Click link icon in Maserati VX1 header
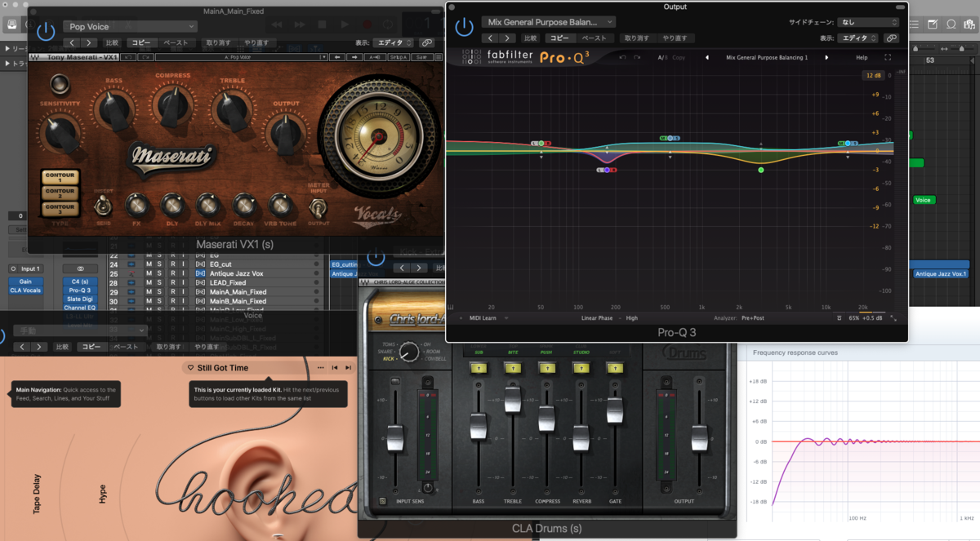The height and width of the screenshot is (541, 980). pos(426,42)
